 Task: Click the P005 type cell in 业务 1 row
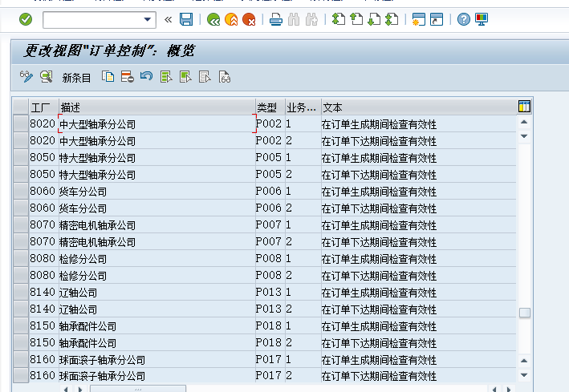click(x=269, y=157)
